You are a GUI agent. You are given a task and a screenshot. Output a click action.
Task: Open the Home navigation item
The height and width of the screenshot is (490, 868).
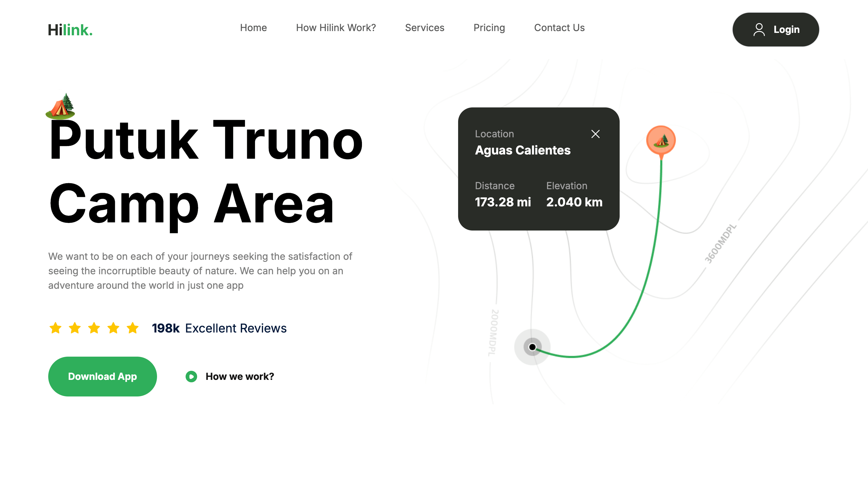(x=253, y=28)
